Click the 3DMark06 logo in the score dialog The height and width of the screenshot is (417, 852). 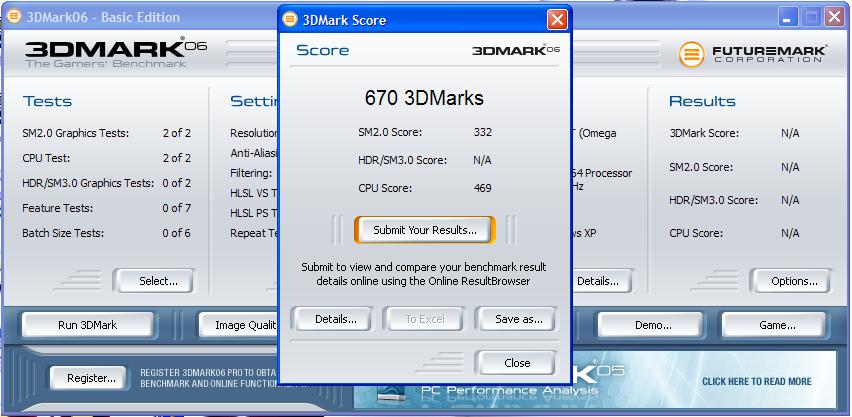[516, 51]
